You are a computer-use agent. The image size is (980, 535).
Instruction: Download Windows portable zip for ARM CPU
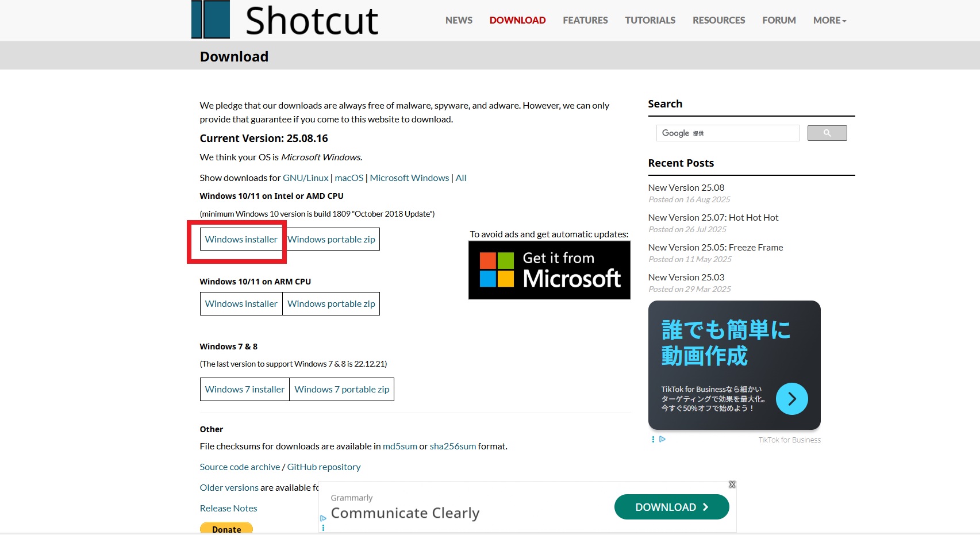coord(331,304)
